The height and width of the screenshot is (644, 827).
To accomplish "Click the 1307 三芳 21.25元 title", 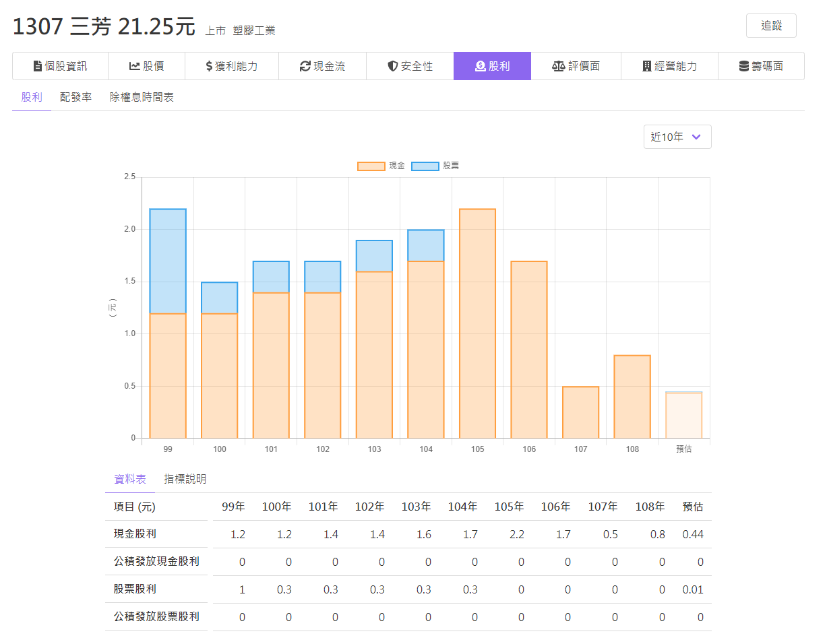I will pyautogui.click(x=104, y=26).
